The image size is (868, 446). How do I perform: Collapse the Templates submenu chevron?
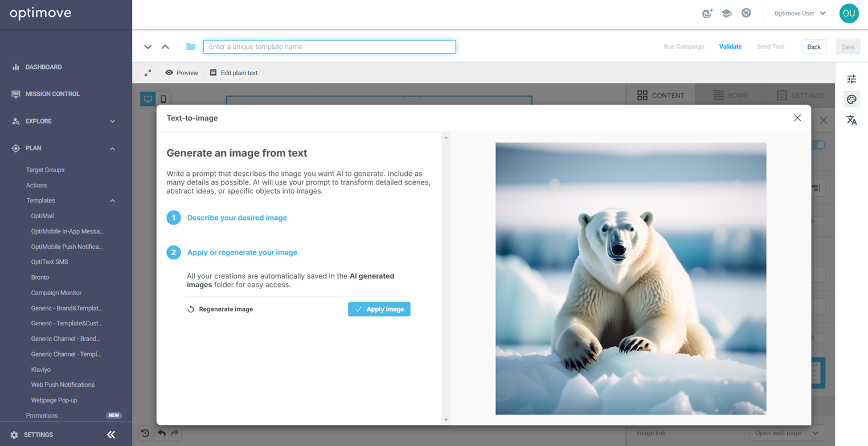[112, 201]
